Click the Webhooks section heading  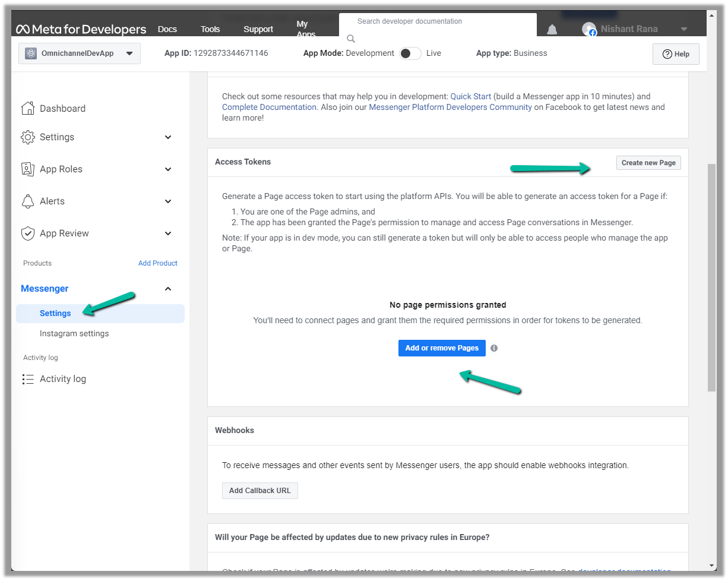click(235, 431)
